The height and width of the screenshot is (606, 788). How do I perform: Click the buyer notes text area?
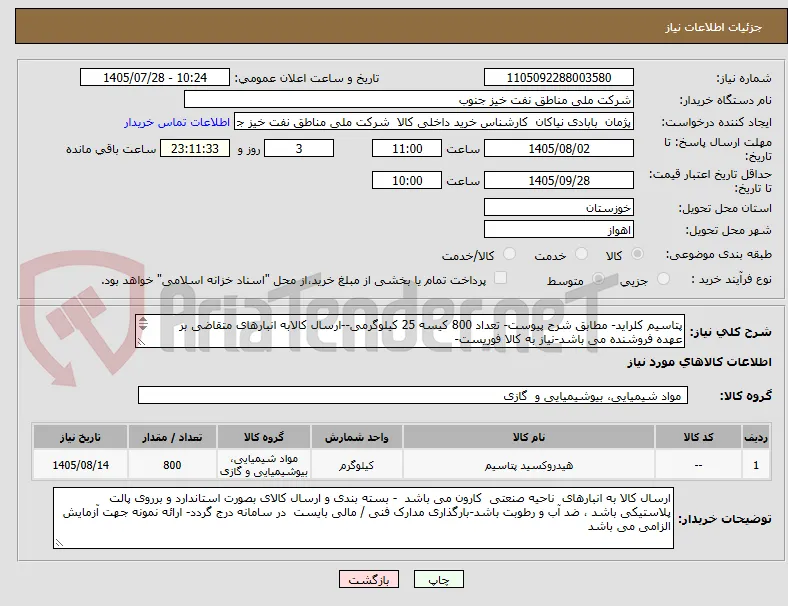tap(363, 518)
